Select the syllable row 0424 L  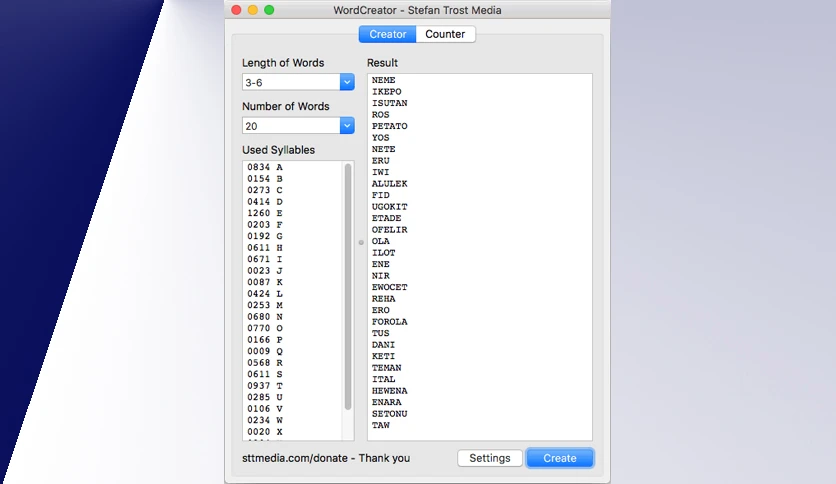coord(265,294)
